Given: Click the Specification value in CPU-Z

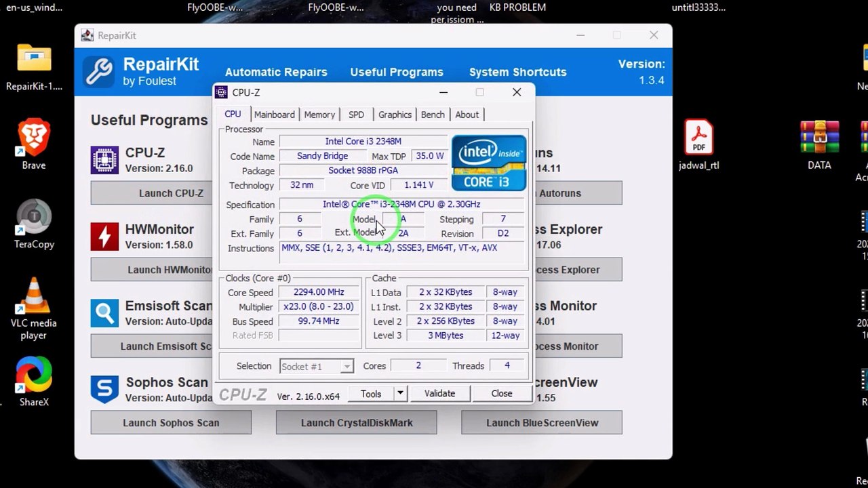Looking at the screenshot, I should (402, 204).
